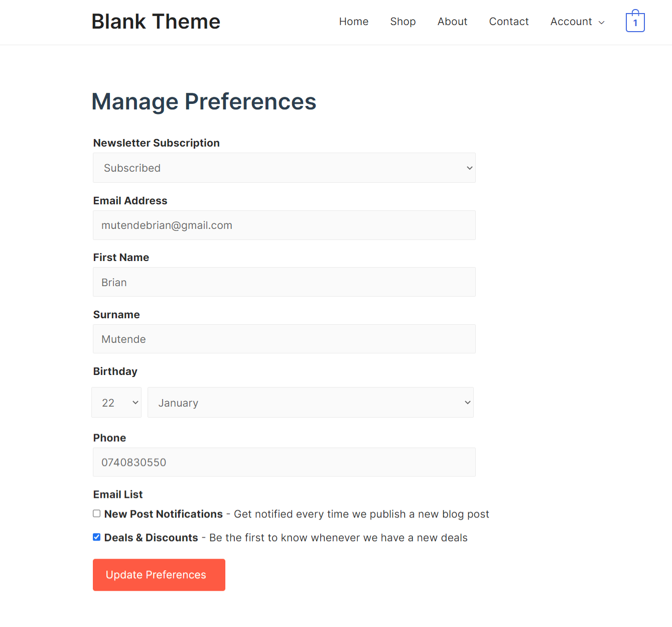Open the Contact page from navigation
Image resolution: width=672 pixels, height=627 pixels.
click(508, 21)
